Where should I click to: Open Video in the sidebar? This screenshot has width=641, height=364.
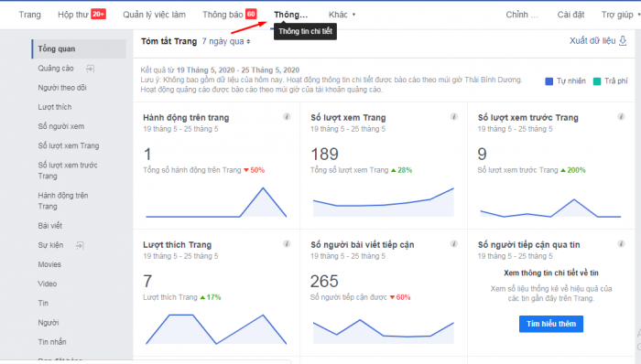pyautogui.click(x=48, y=284)
